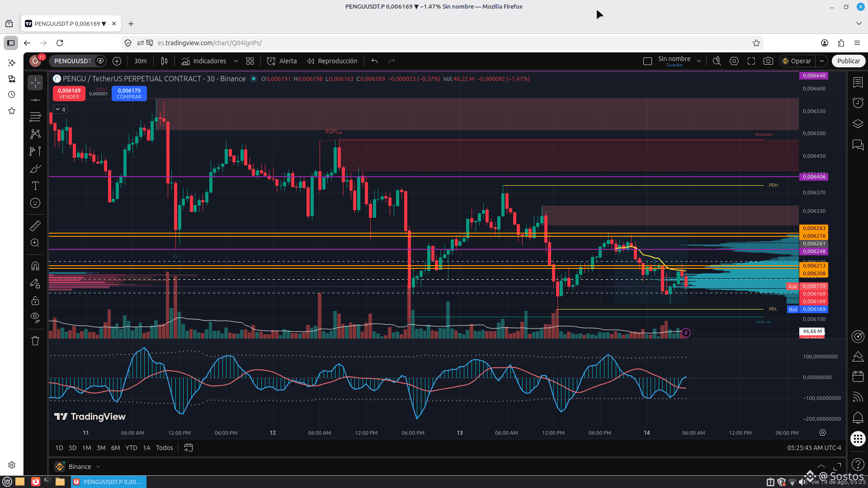Open the notifications bell panel

click(858, 418)
